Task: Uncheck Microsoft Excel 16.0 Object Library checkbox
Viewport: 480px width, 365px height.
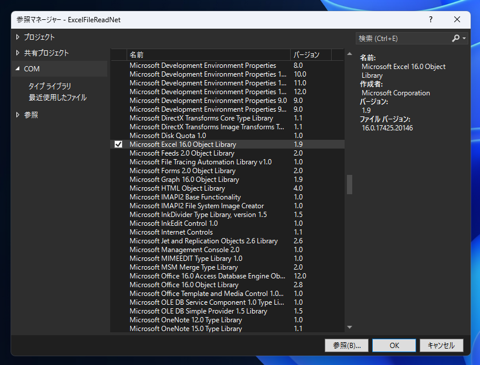Action: [118, 144]
